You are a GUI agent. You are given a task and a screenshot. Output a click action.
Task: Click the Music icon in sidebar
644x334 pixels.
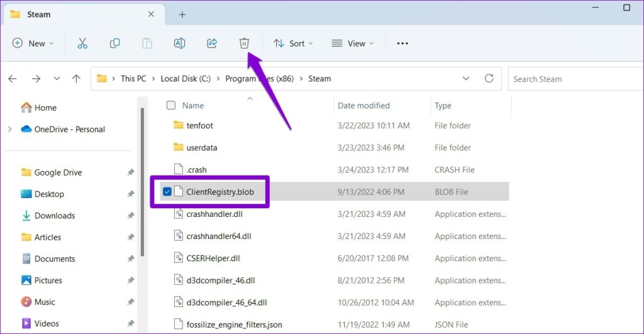[x=26, y=301]
